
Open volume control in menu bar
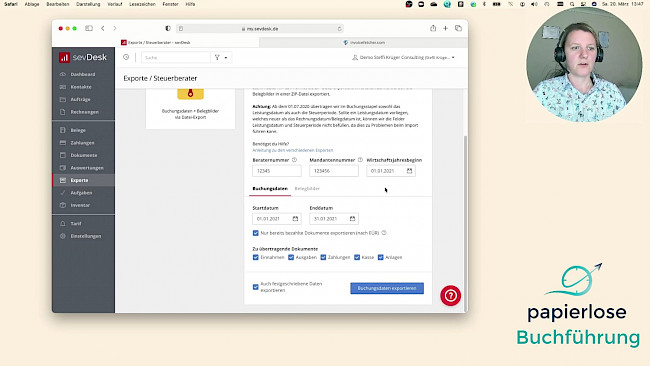click(534, 4)
